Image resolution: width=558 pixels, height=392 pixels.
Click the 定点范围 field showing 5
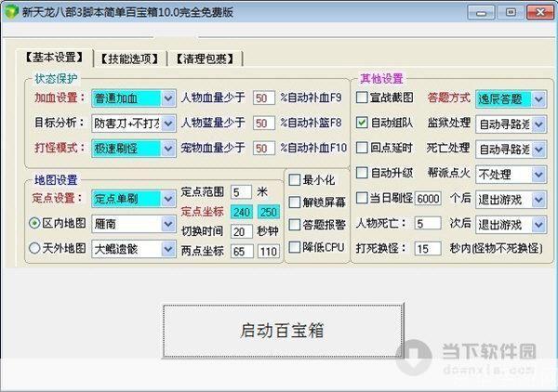241,192
